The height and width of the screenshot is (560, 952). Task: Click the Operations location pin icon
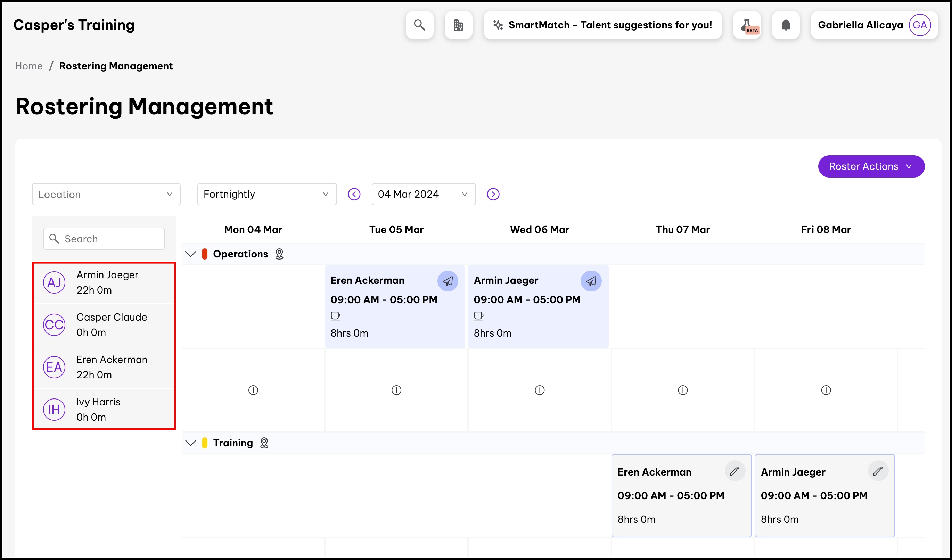279,254
